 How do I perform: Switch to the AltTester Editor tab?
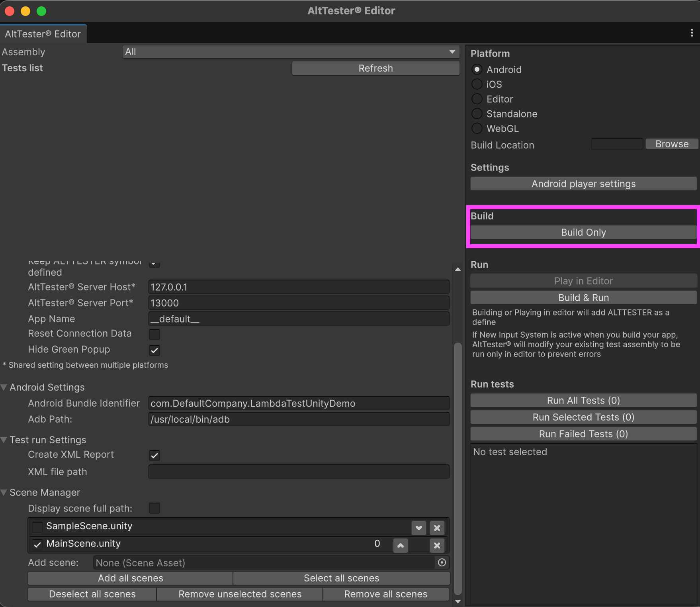(43, 34)
